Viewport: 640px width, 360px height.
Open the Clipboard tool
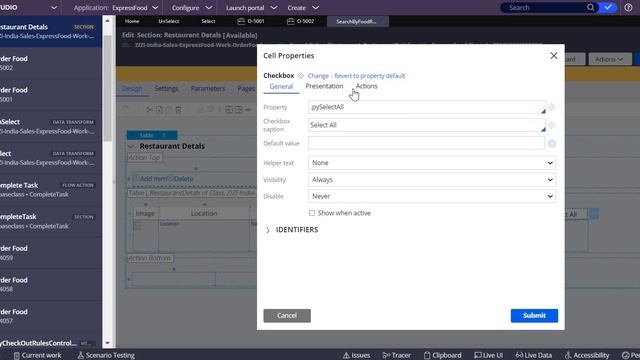click(x=442, y=355)
